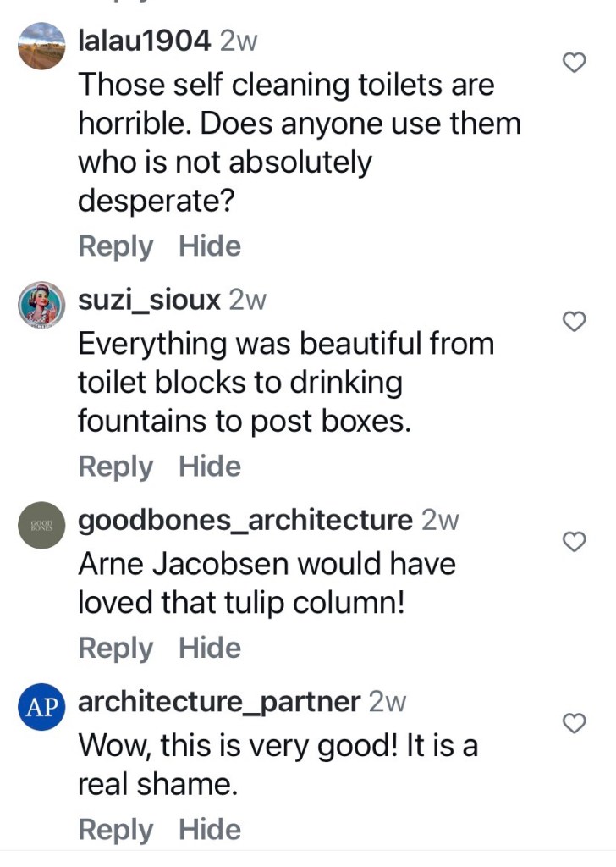Hide architecture_partner's comment
This screenshot has height=867, width=616.
tap(210, 830)
